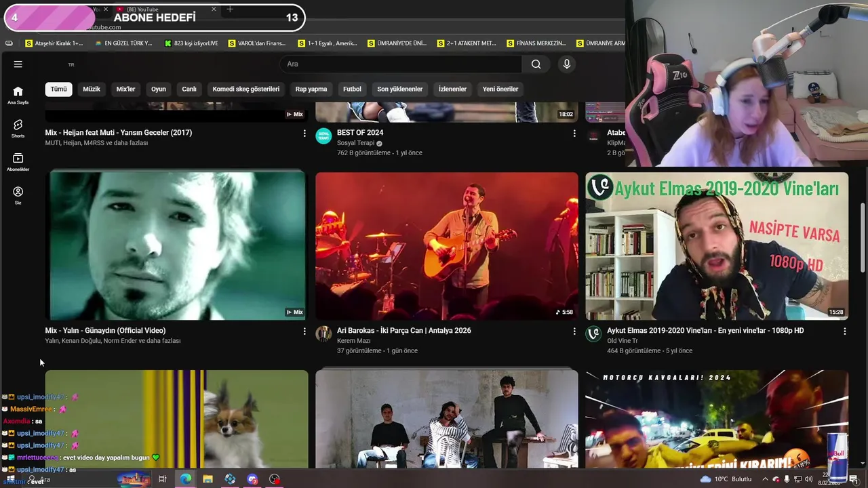Image resolution: width=868 pixels, height=488 pixels.
Task: Open the BEST OF 2024 video title
Action: 360,133
